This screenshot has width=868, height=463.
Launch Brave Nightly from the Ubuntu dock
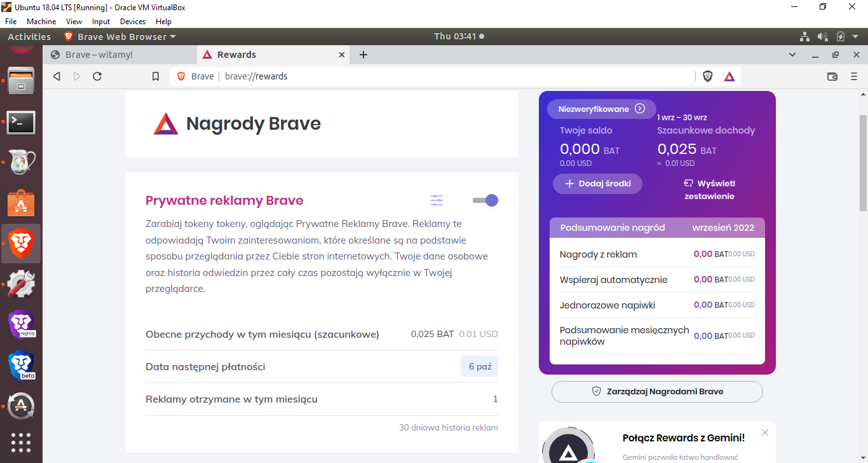[x=21, y=324]
